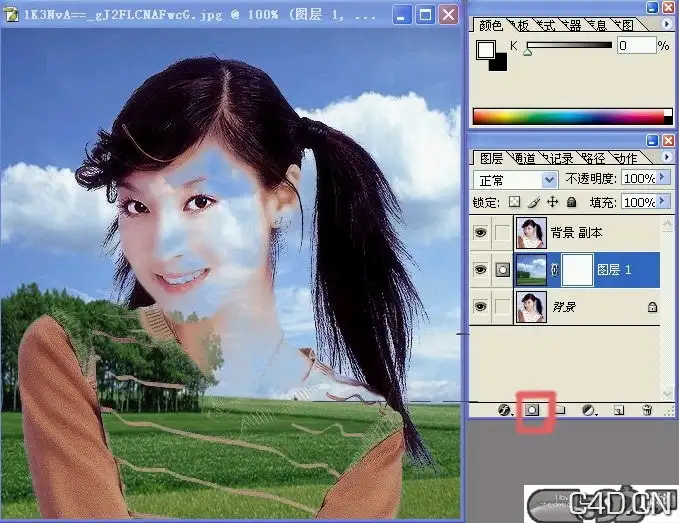Viewport: 679px width, 523px height.
Task: Toggle link box of 背景 layer
Action: tap(502, 307)
